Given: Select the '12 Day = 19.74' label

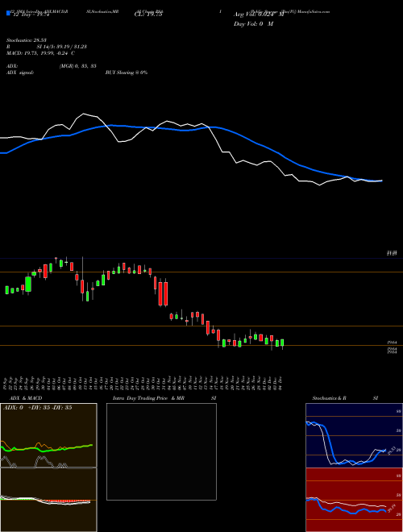Looking at the screenshot, I should 30,15.
